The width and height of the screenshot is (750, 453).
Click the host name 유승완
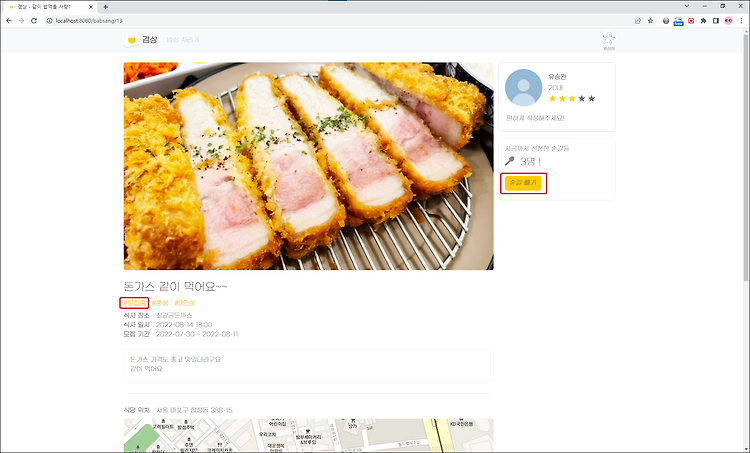point(558,77)
